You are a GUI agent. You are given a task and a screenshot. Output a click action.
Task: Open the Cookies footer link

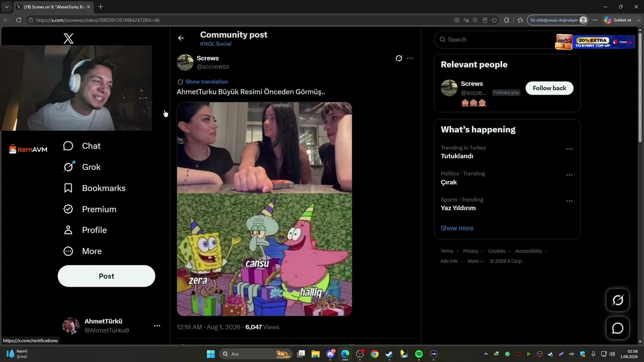(497, 251)
